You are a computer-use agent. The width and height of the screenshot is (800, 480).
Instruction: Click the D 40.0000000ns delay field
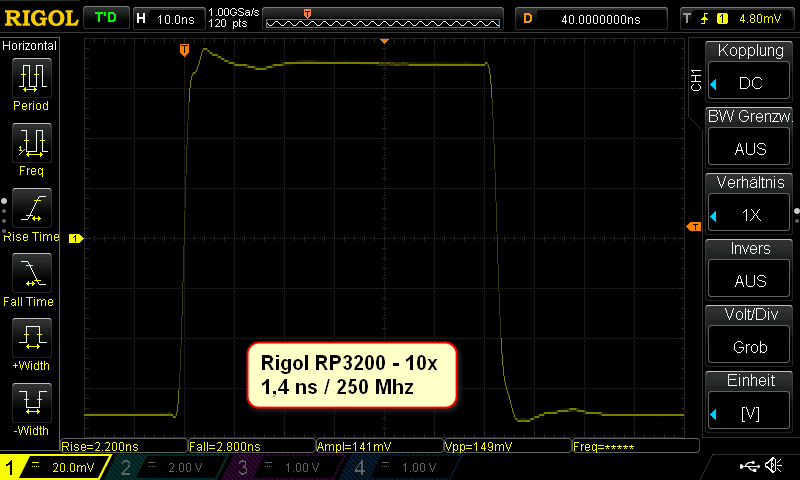[591, 19]
